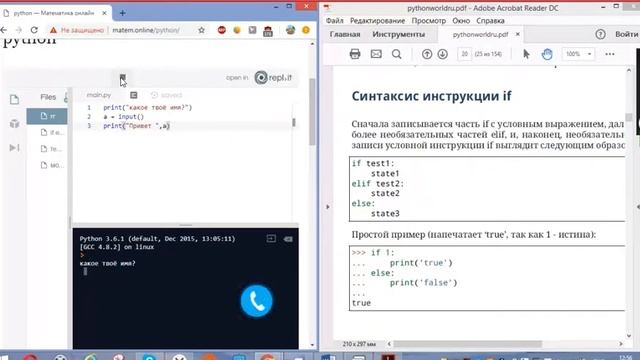Clear the console with the eraser icon

288,239
